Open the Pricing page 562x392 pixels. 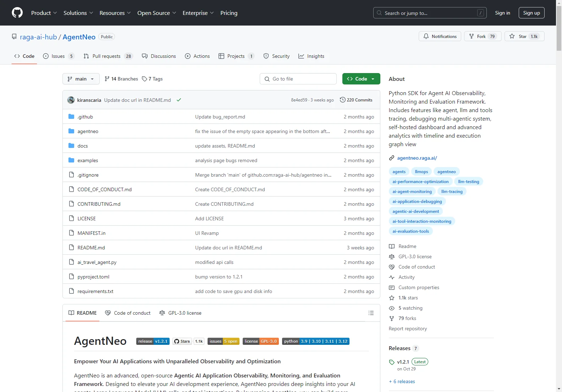pos(229,13)
